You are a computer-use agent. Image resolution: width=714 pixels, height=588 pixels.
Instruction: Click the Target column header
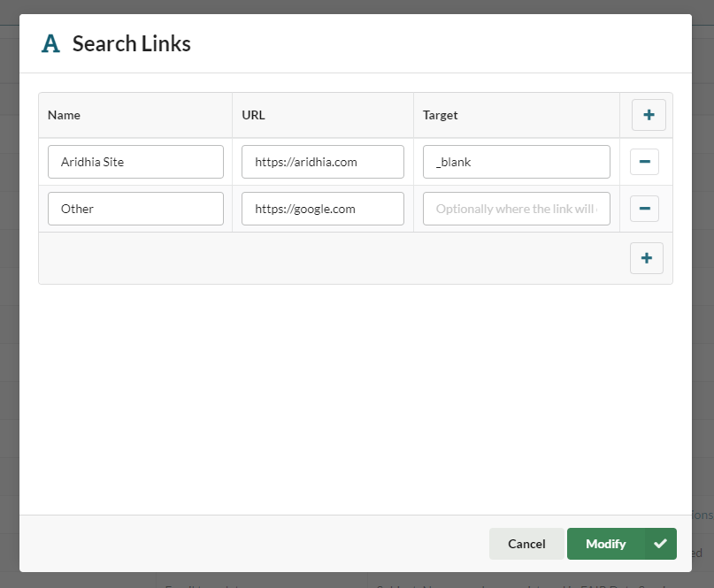point(440,115)
